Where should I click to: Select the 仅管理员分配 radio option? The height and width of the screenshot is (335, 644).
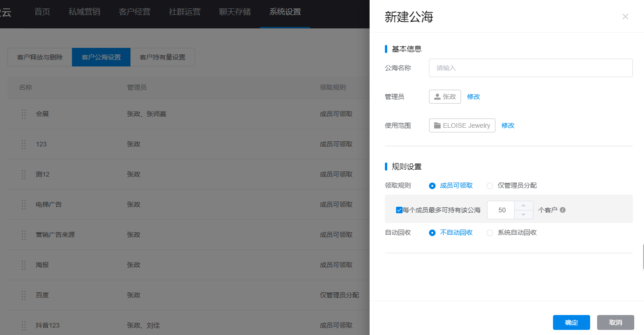coord(490,186)
